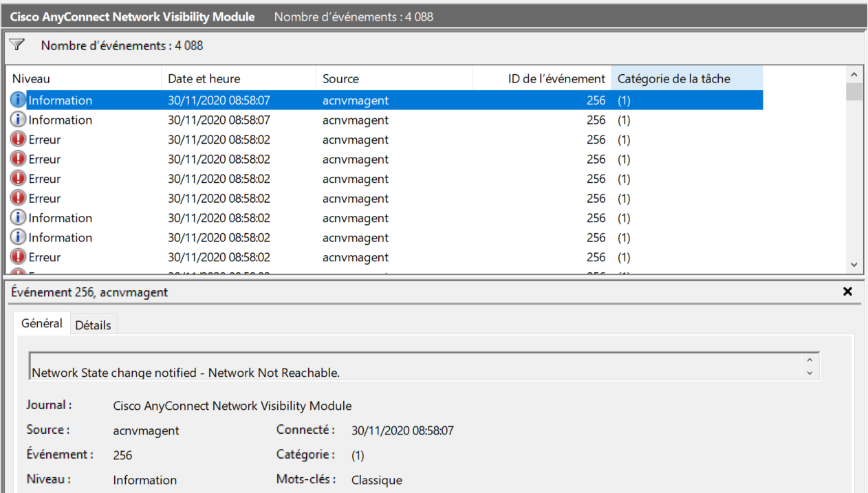Close the Événement 256 details pane
The height and width of the screenshot is (493, 868).
(x=847, y=292)
